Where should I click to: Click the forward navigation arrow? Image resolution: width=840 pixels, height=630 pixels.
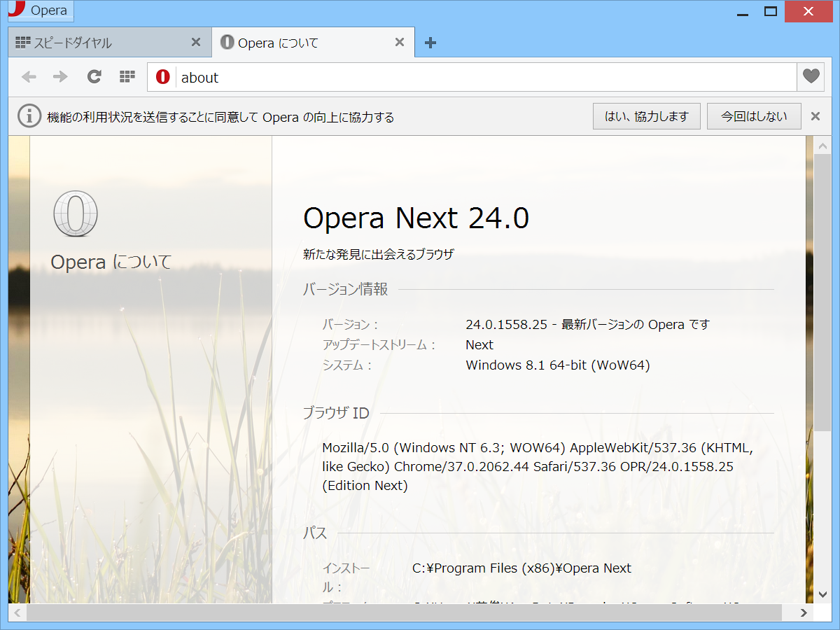(x=61, y=76)
